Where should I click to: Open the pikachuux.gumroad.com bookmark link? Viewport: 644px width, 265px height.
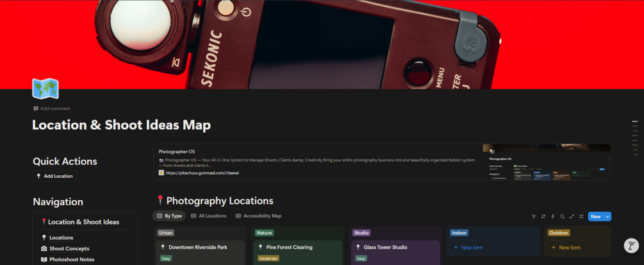click(x=202, y=173)
